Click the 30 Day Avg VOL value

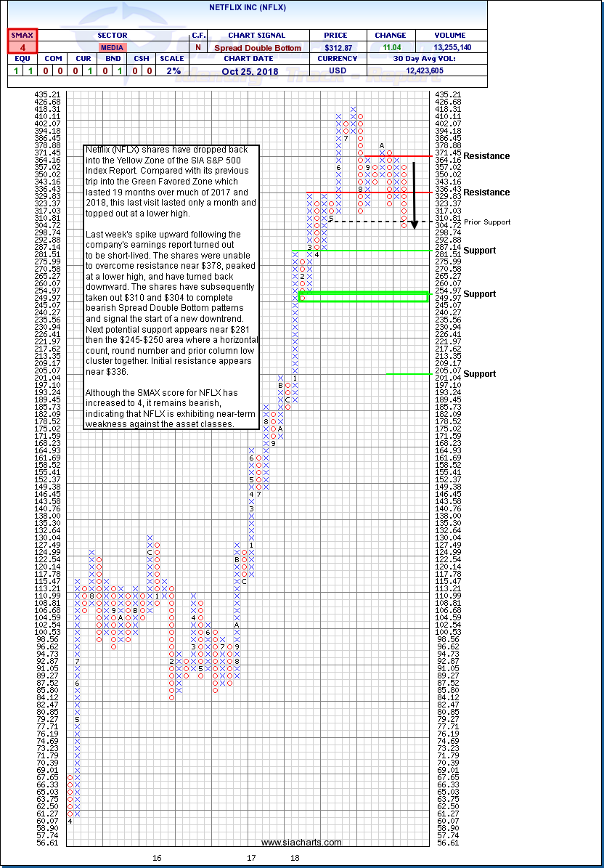[425, 70]
